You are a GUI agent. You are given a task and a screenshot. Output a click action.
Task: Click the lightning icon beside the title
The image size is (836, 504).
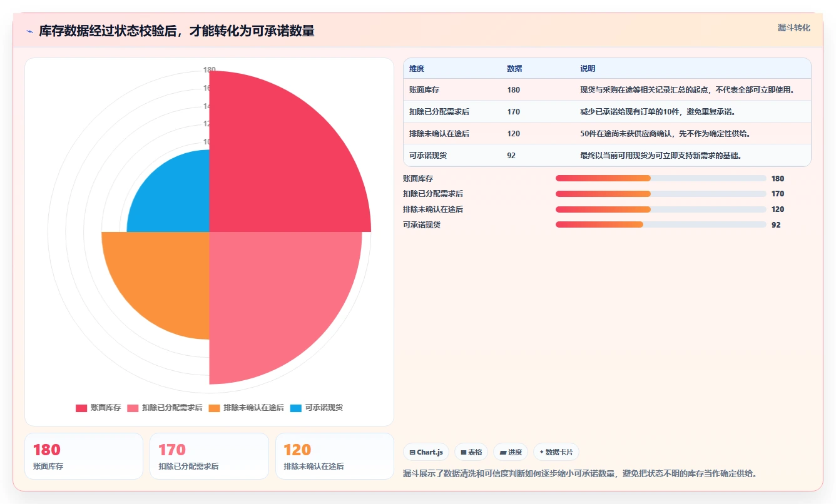pyautogui.click(x=29, y=31)
